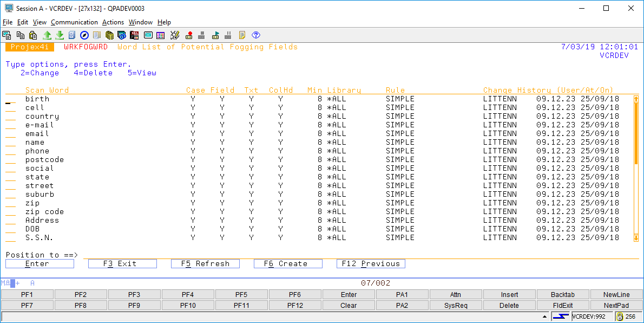Click the FldExit keypad button
644x323 pixels.
coord(563,305)
